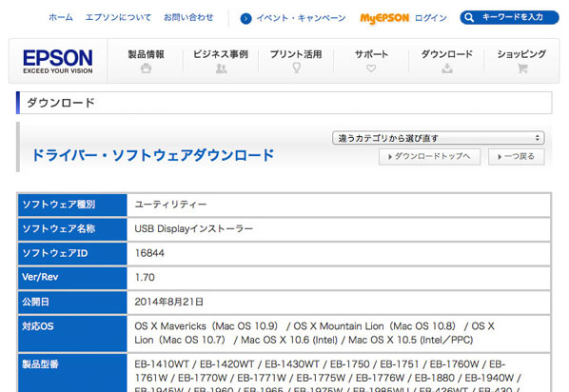Open お問い合わせ link
Viewport: 569px width, 392px height.
[188, 17]
